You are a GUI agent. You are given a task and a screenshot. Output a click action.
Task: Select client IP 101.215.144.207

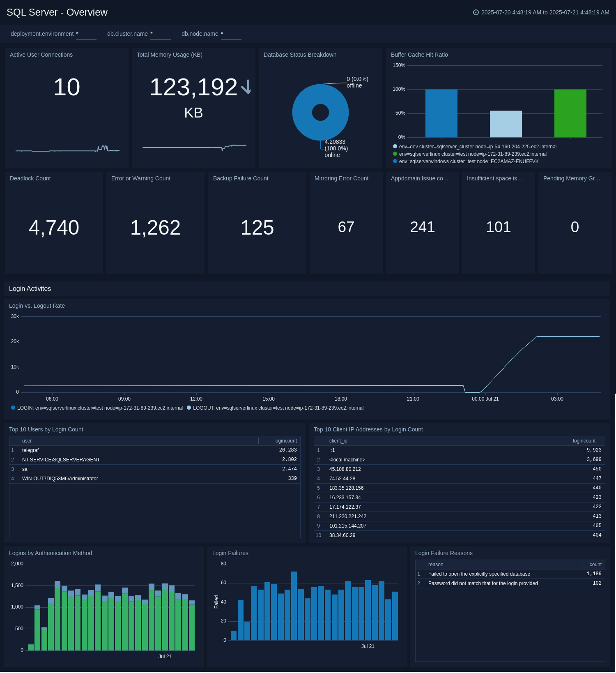460,526
